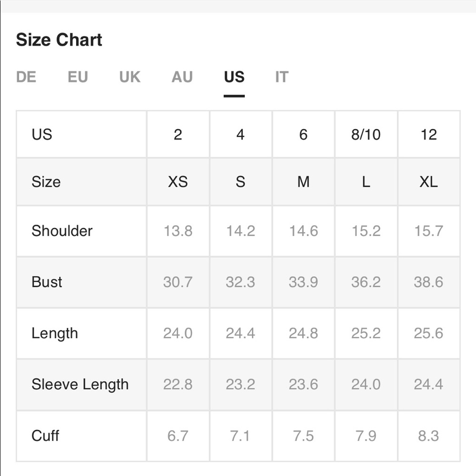Click the Sleeve Length row label

click(x=80, y=384)
